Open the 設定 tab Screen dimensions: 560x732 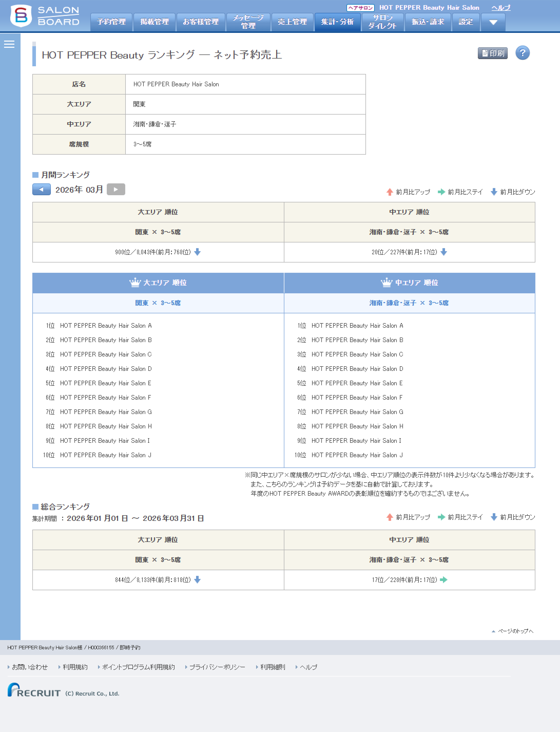pyautogui.click(x=466, y=22)
